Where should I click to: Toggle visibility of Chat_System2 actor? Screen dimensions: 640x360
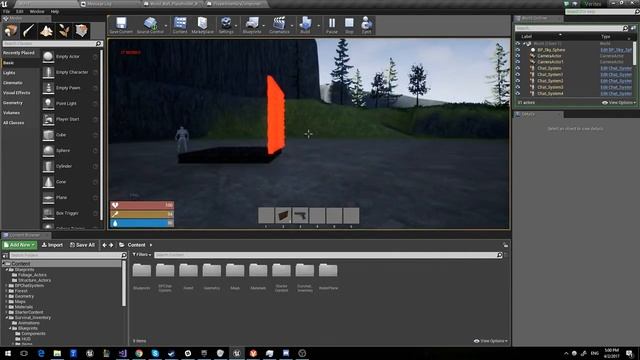[x=518, y=81]
